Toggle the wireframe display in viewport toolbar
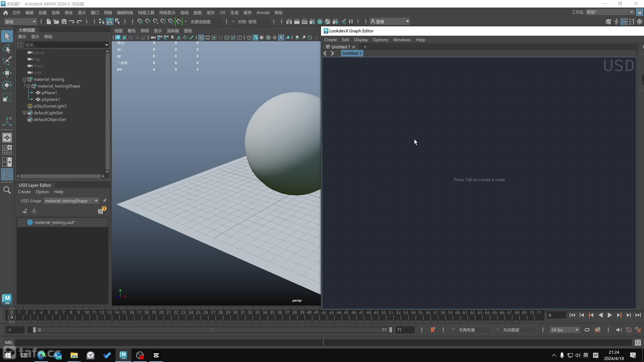 [249, 37]
